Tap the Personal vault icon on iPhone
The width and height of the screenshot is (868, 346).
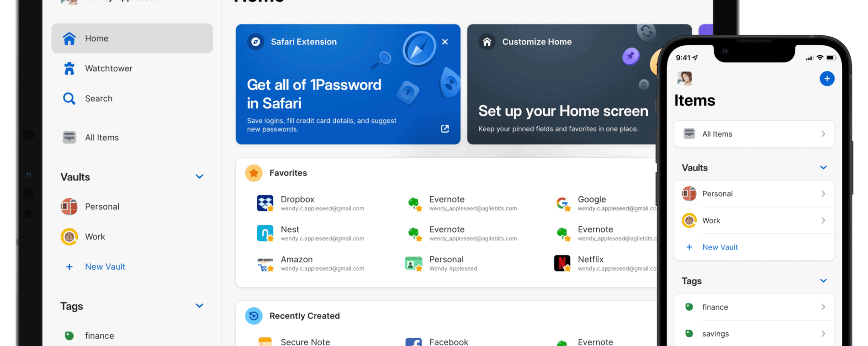pos(689,194)
